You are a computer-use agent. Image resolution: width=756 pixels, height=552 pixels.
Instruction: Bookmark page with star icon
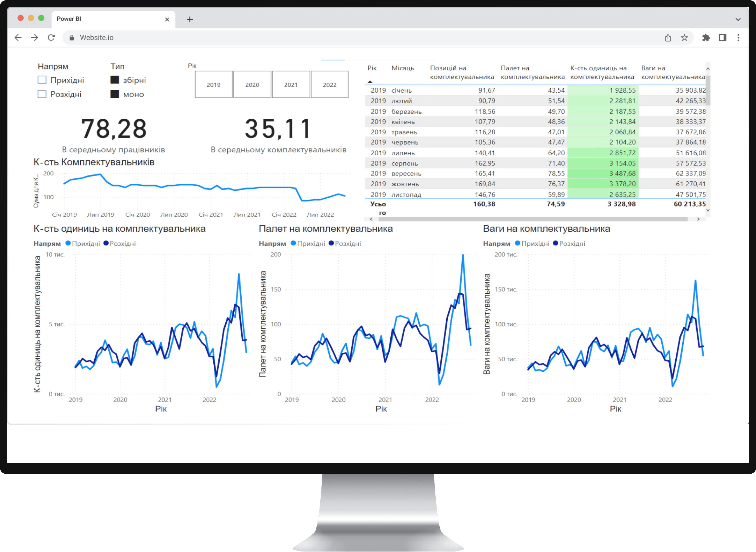coord(684,38)
